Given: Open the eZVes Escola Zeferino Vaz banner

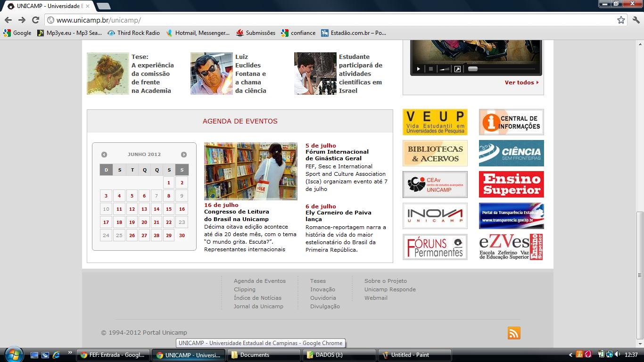Looking at the screenshot, I should tap(511, 247).
